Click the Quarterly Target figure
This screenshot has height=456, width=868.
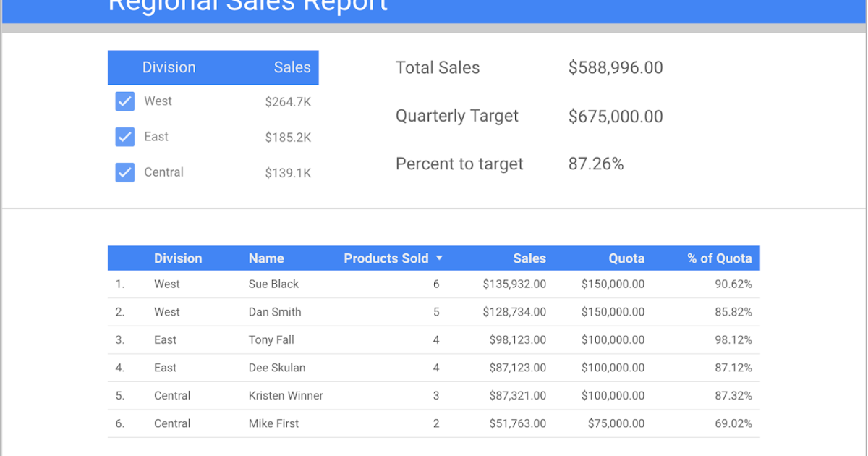(615, 116)
